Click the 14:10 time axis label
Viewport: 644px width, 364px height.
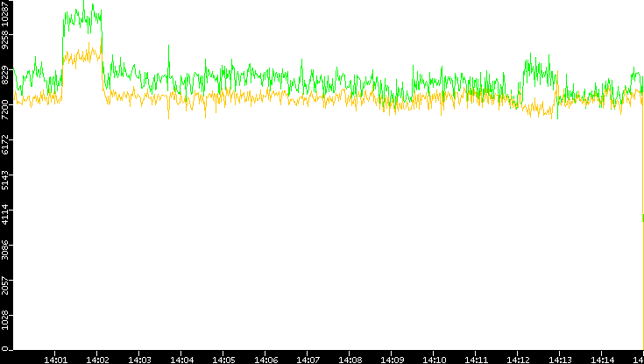[x=434, y=360]
